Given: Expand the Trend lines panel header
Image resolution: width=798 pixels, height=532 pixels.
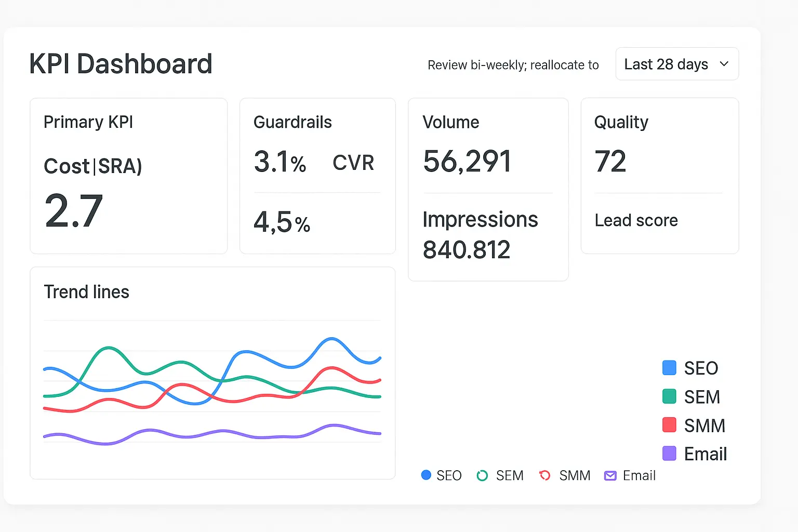Looking at the screenshot, I should 86,291.
